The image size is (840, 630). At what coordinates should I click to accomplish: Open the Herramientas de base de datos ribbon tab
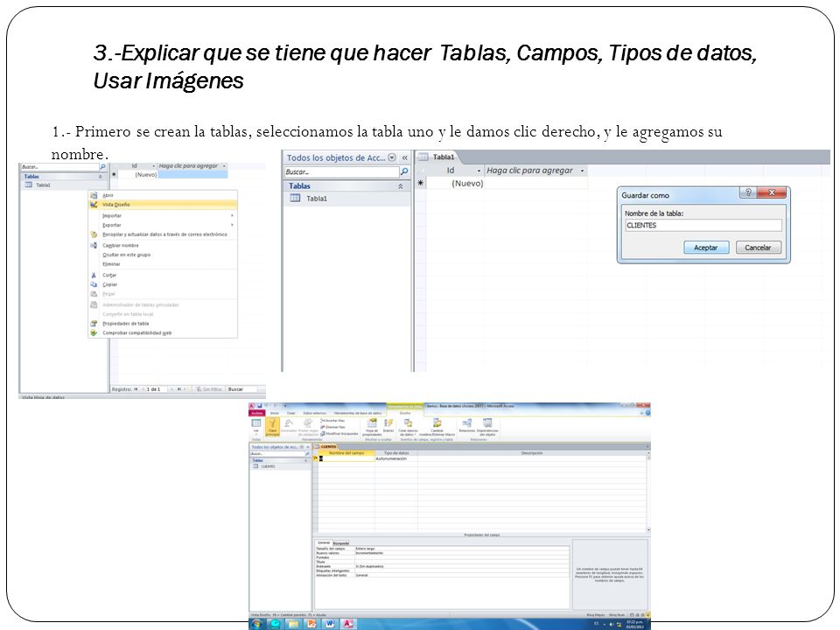pyautogui.click(x=358, y=414)
